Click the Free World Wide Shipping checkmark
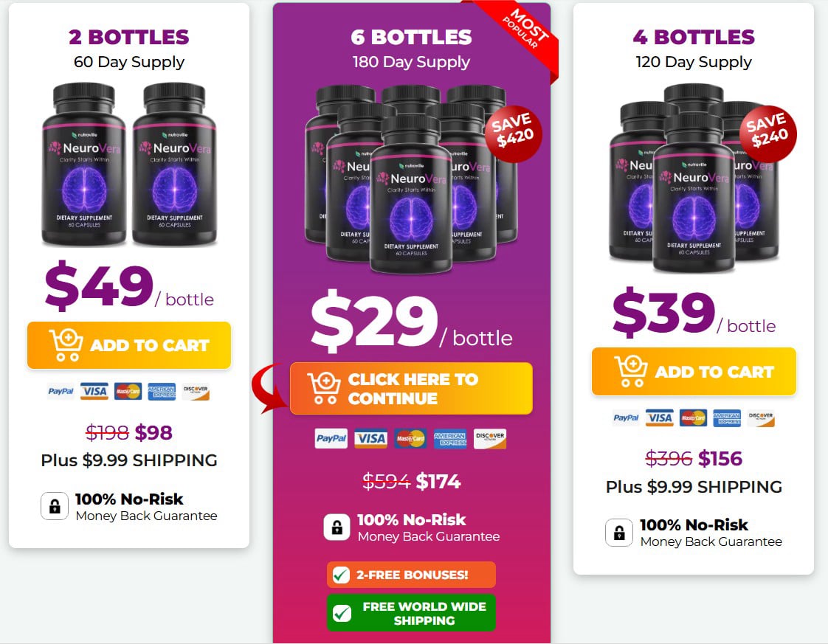 [x=342, y=613]
